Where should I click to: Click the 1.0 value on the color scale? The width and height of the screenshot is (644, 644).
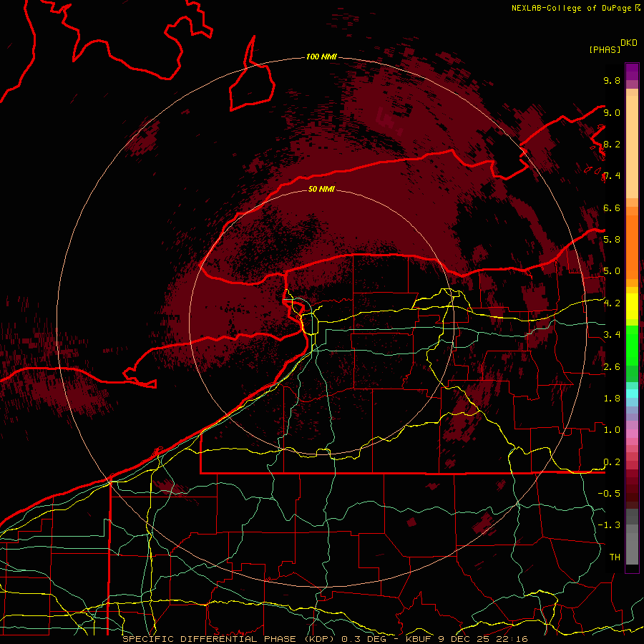coord(612,430)
